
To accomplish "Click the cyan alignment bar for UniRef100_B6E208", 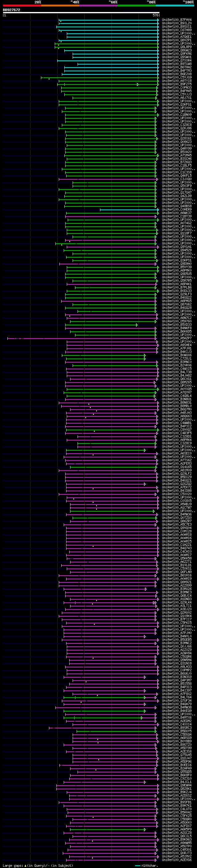I will (110, 74).
